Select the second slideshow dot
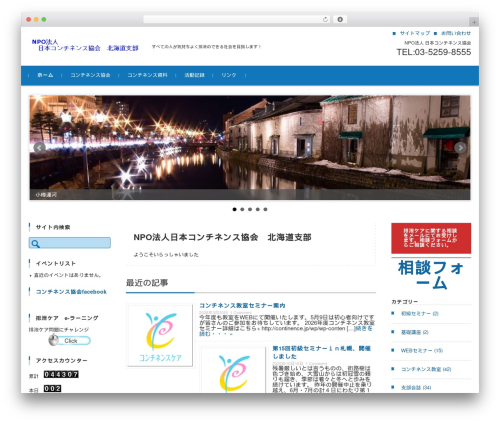 click(242, 209)
